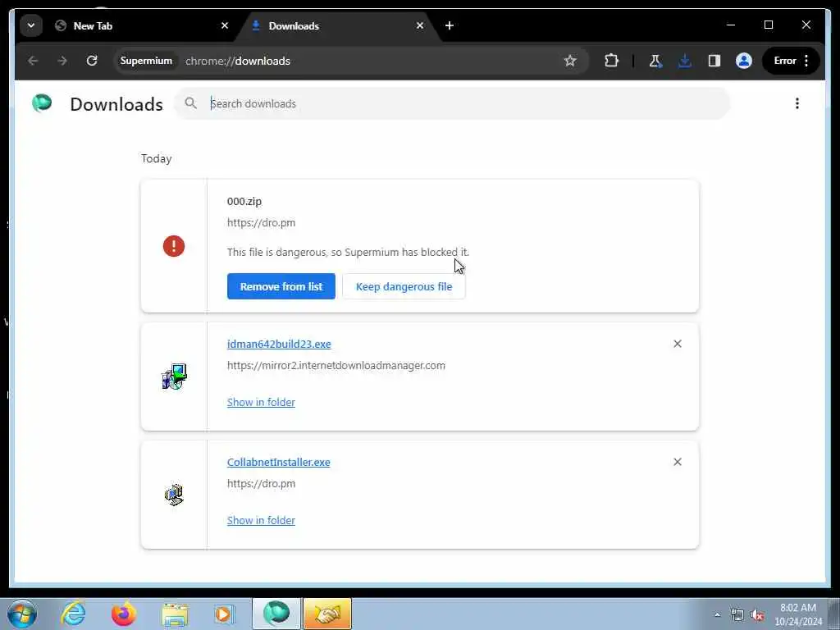Click the Supermium taskbar button

click(276, 614)
